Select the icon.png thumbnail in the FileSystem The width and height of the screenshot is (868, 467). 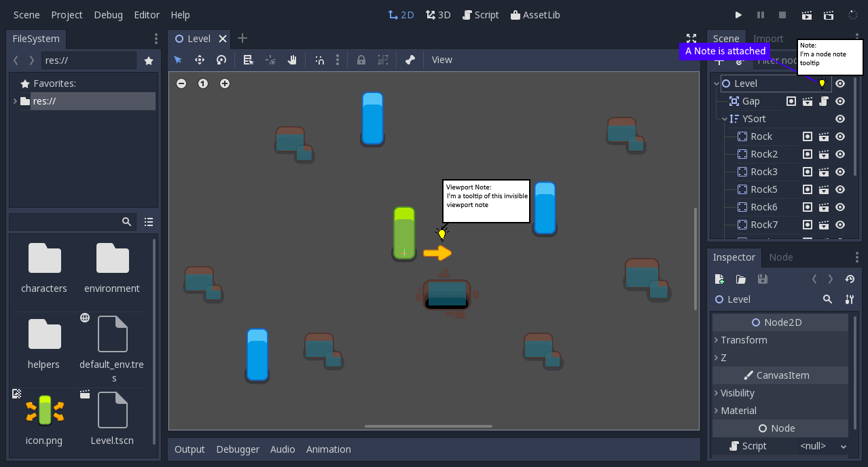[x=43, y=409]
